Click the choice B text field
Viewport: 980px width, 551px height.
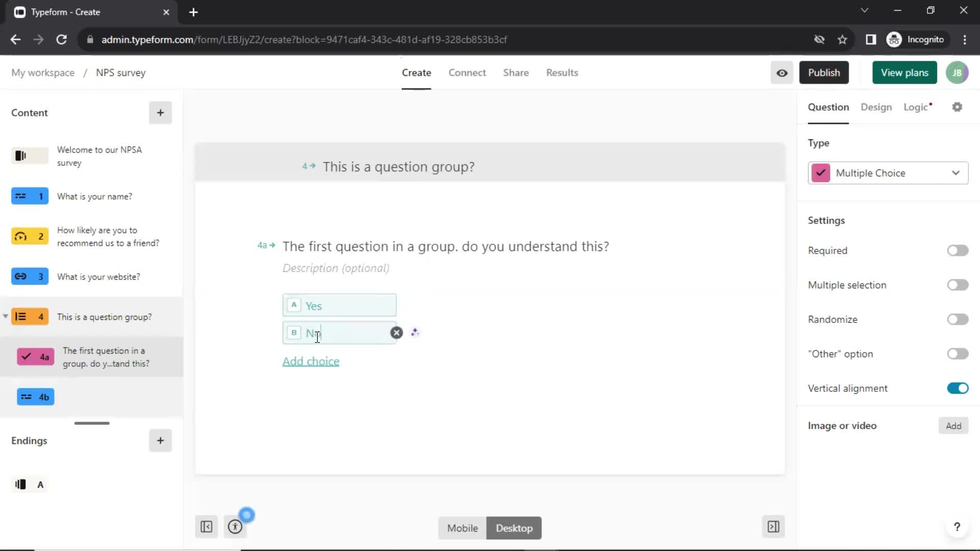coord(339,333)
